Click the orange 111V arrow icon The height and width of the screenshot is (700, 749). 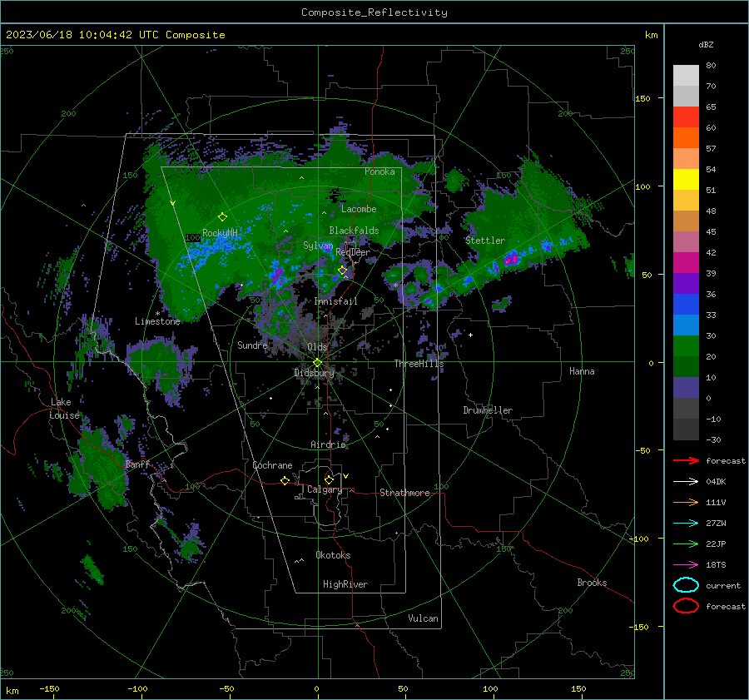click(x=686, y=502)
